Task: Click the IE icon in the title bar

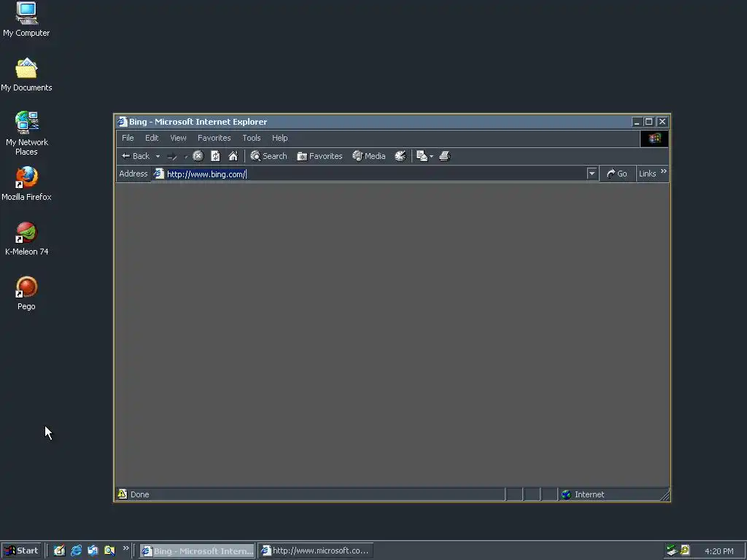Action: pyautogui.click(x=123, y=122)
